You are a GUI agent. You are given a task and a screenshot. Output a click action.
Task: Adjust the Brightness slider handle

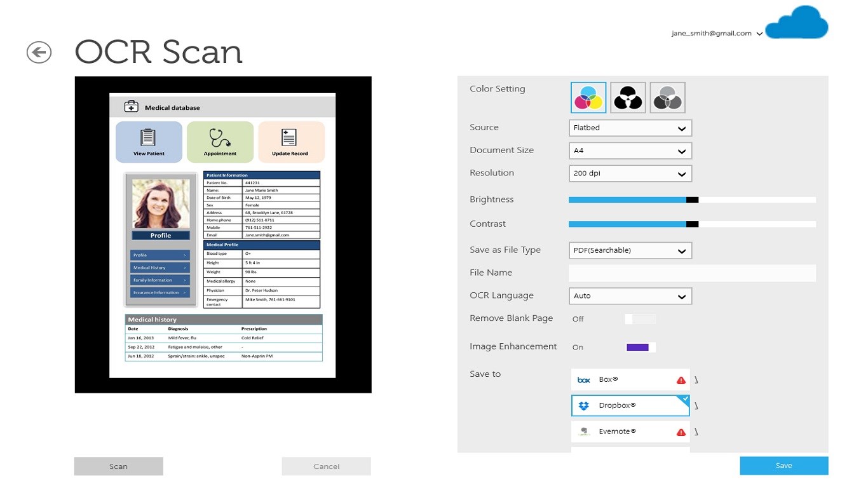point(692,200)
